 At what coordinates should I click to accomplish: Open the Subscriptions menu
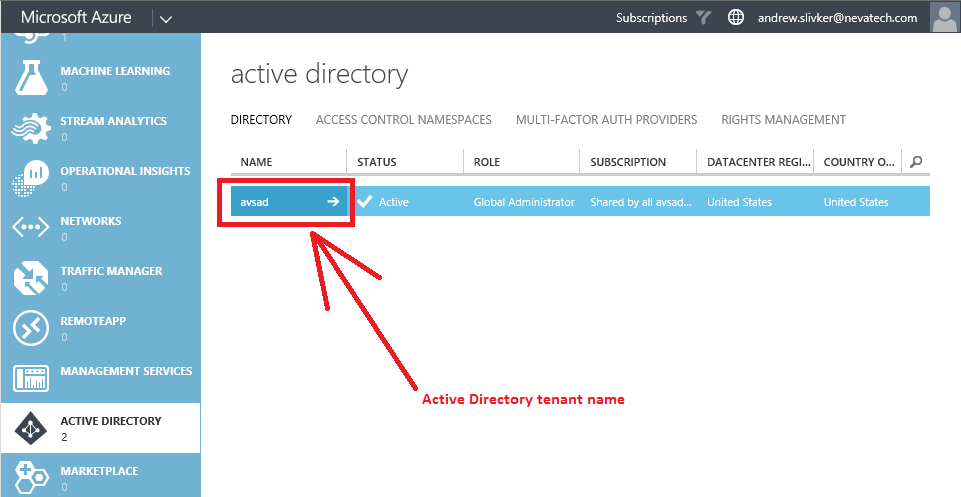[651, 18]
